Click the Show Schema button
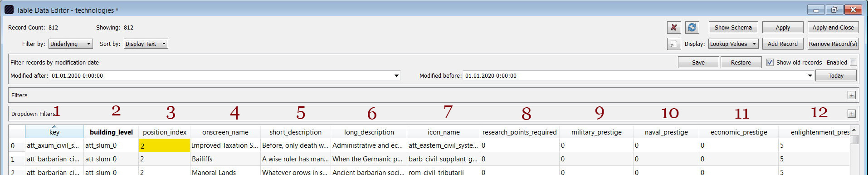868x175 pixels. [733, 28]
